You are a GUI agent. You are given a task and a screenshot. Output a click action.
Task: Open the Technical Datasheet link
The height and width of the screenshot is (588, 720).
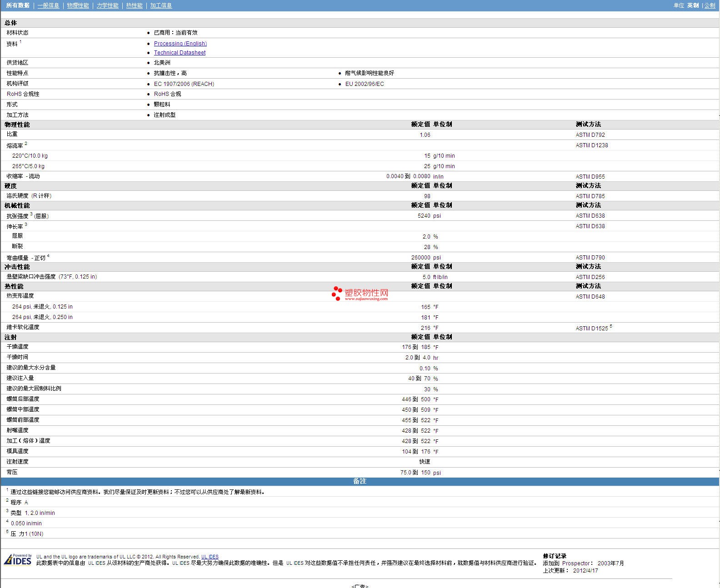point(180,53)
